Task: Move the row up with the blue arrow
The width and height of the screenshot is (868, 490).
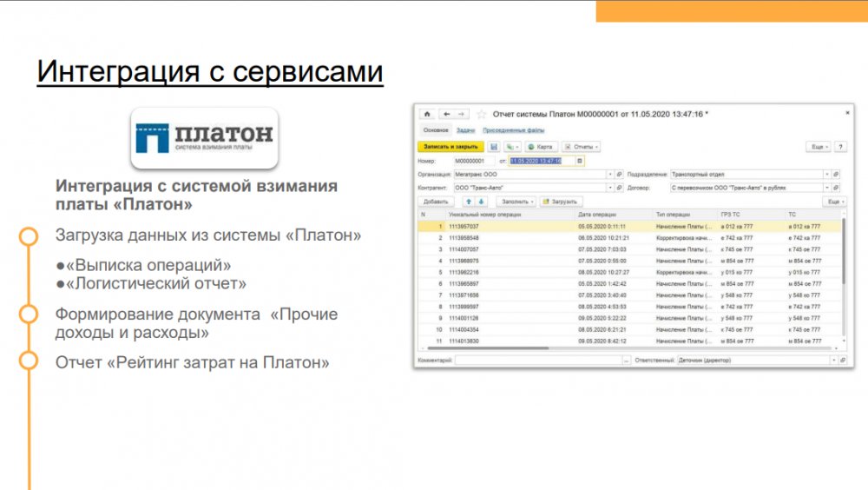Action: coord(467,202)
